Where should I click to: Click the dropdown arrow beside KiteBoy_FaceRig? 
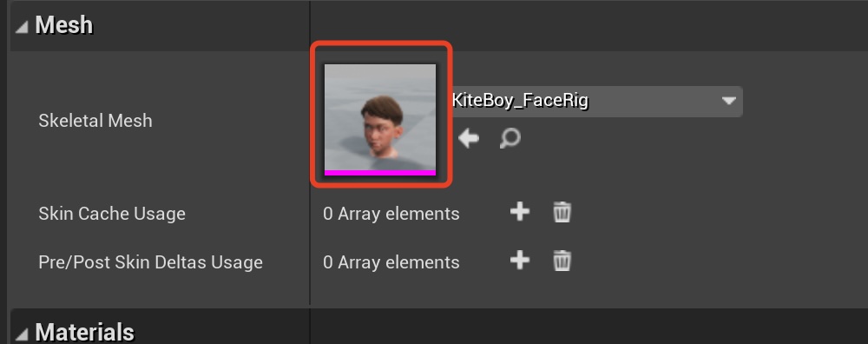coord(728,102)
